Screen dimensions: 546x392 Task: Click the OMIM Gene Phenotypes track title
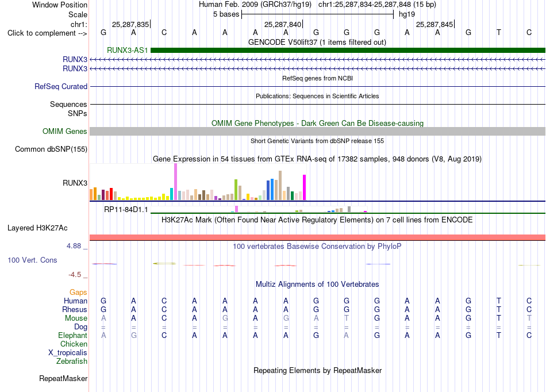click(318, 123)
